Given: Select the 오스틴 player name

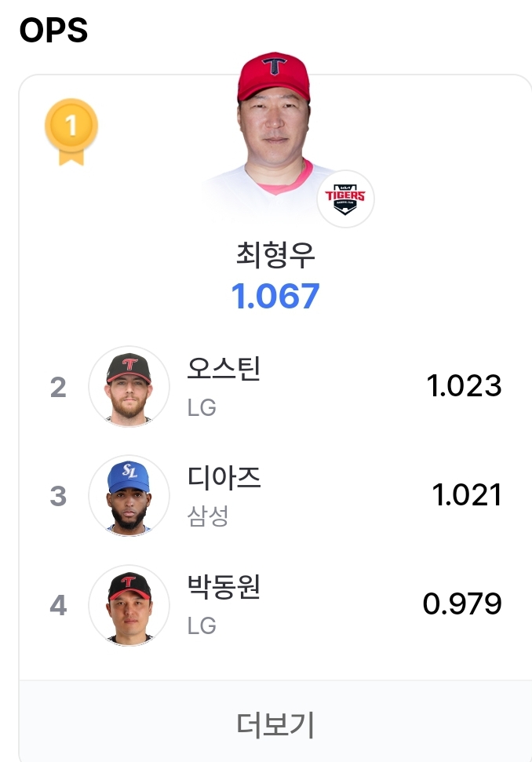Looking at the screenshot, I should click(224, 368).
